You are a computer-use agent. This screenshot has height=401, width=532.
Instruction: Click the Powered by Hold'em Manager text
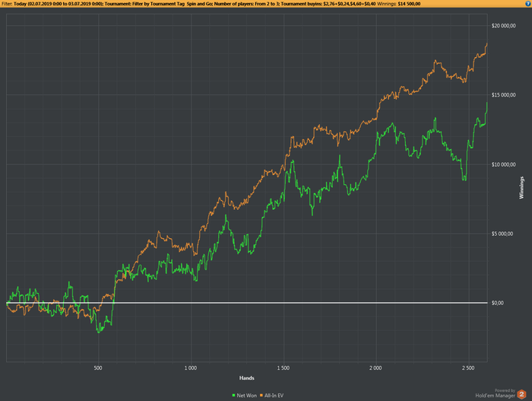[x=496, y=393]
